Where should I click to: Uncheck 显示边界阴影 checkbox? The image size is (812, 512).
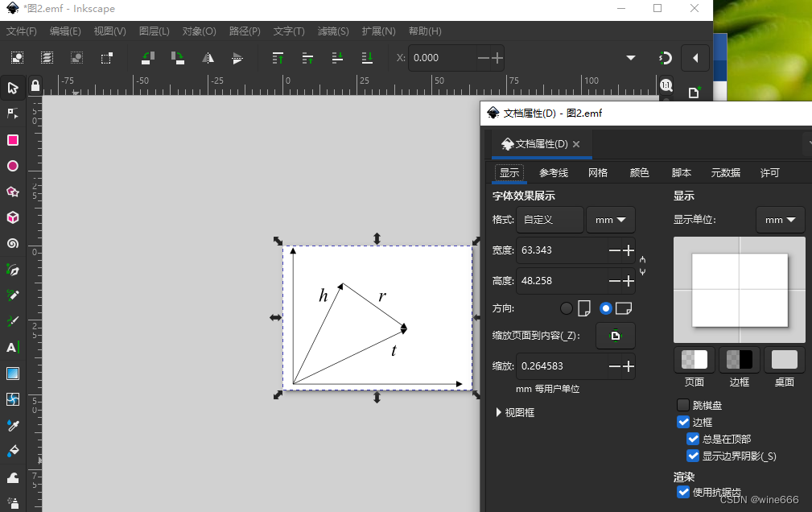[x=693, y=456]
